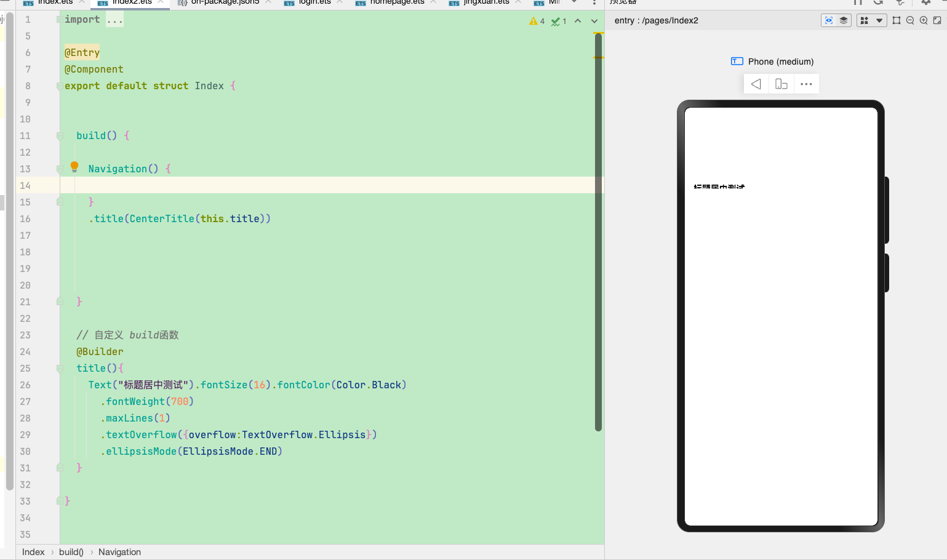Screen dimensions: 947x560
Task: Click the editor vertical scrollbar thumb
Action: tap(598, 232)
